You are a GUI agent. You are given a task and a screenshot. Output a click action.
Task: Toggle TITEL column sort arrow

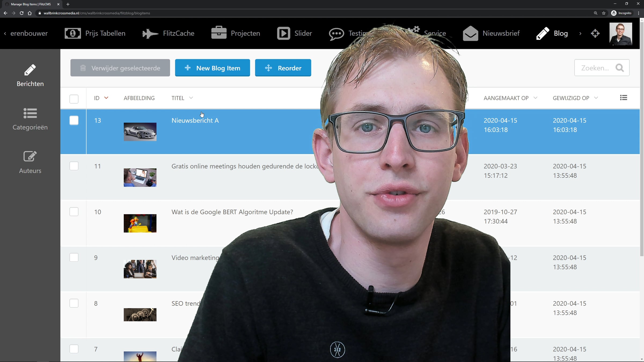tap(191, 98)
